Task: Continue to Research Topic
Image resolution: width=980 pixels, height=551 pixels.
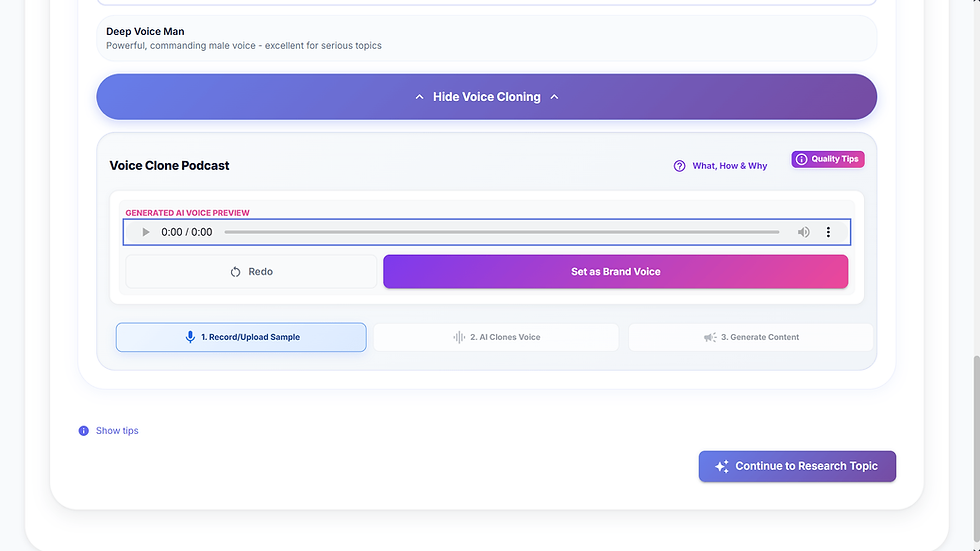Action: [797, 466]
